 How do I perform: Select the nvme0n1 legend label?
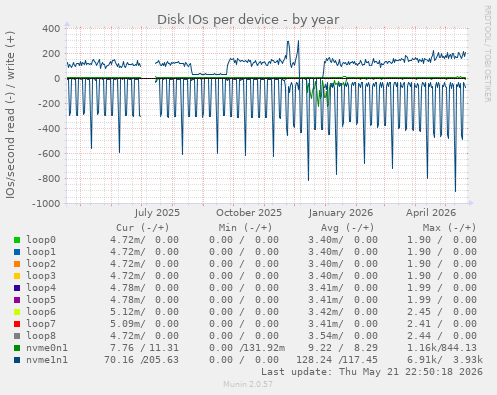tap(47, 348)
